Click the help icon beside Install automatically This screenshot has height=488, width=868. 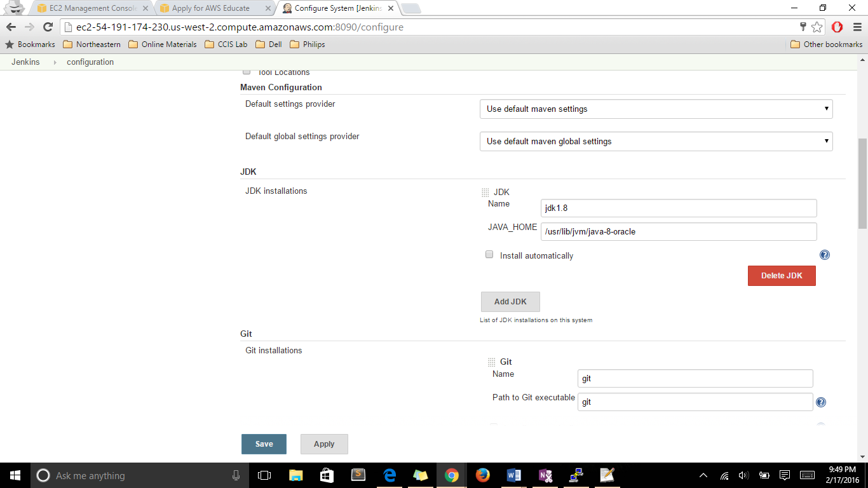824,255
